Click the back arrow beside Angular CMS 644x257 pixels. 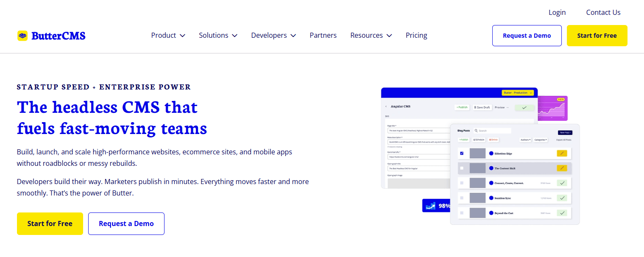386,106
